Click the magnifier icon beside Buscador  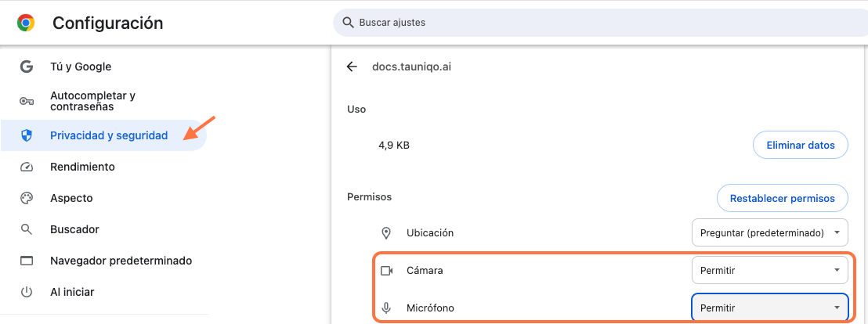pyautogui.click(x=27, y=229)
